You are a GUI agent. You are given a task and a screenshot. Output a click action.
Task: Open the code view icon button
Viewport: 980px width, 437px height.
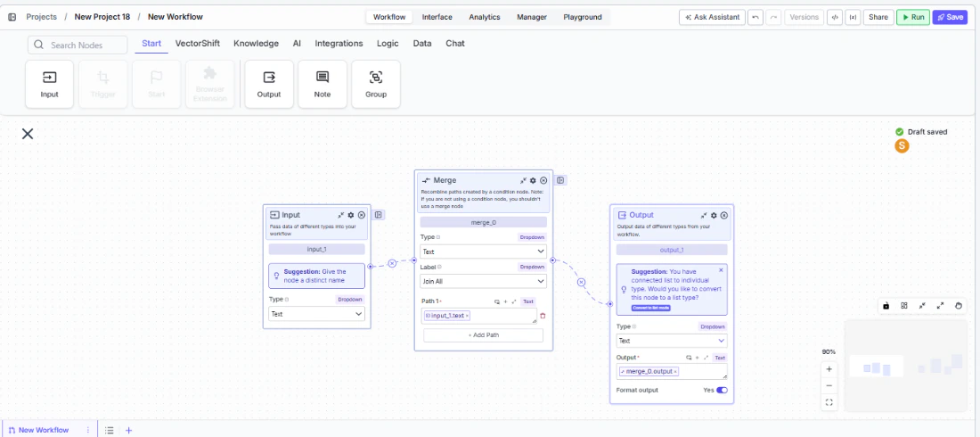[x=834, y=17]
